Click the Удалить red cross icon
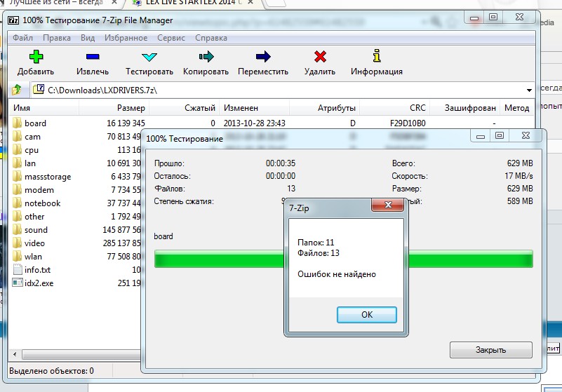This screenshot has height=392, width=562. click(320, 57)
